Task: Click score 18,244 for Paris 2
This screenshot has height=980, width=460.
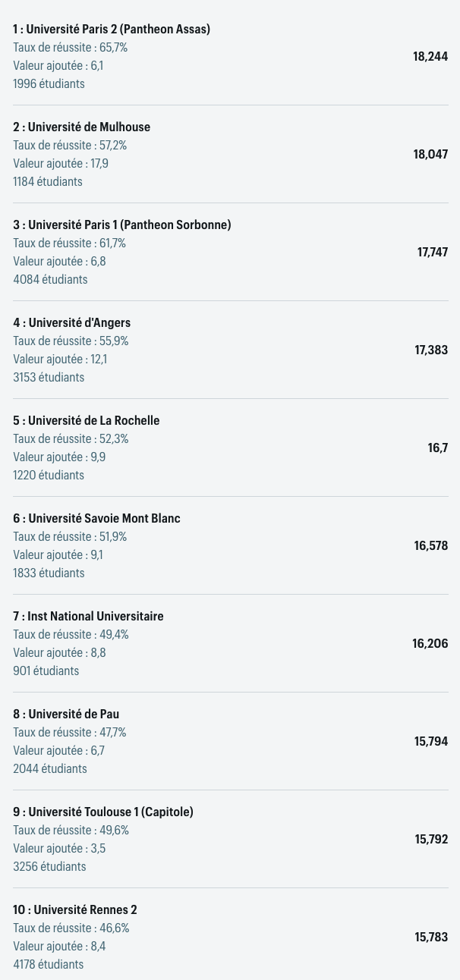Action: click(x=430, y=57)
